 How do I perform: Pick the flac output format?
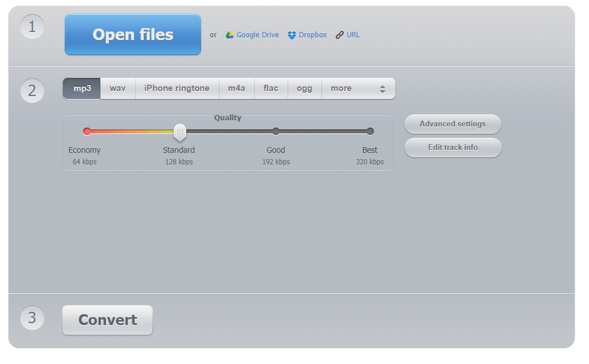pyautogui.click(x=271, y=89)
